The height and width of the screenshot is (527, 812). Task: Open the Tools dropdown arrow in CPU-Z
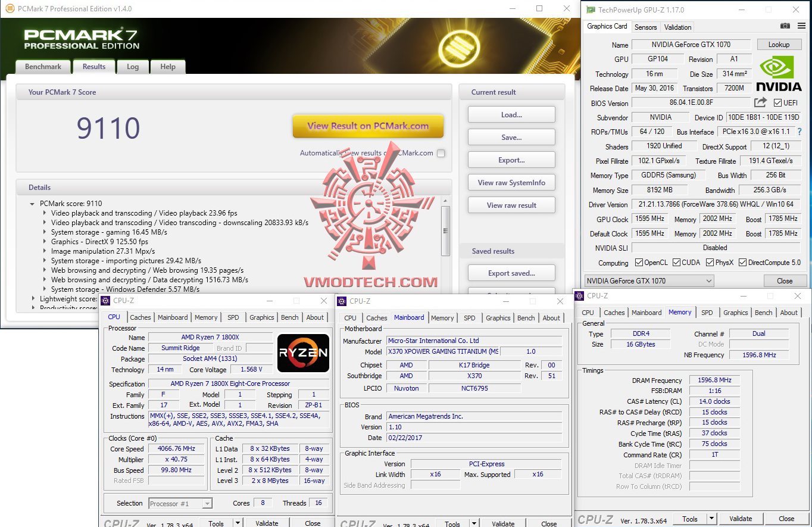(x=238, y=522)
